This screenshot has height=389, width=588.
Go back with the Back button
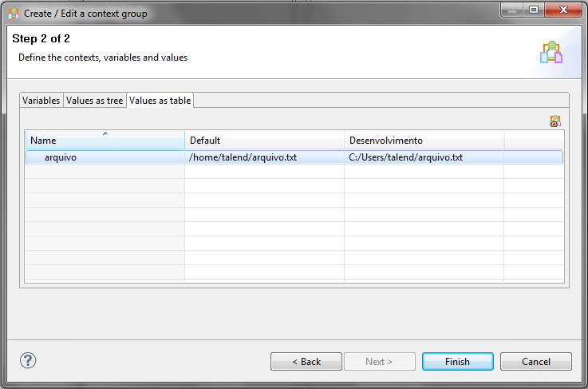(x=306, y=362)
